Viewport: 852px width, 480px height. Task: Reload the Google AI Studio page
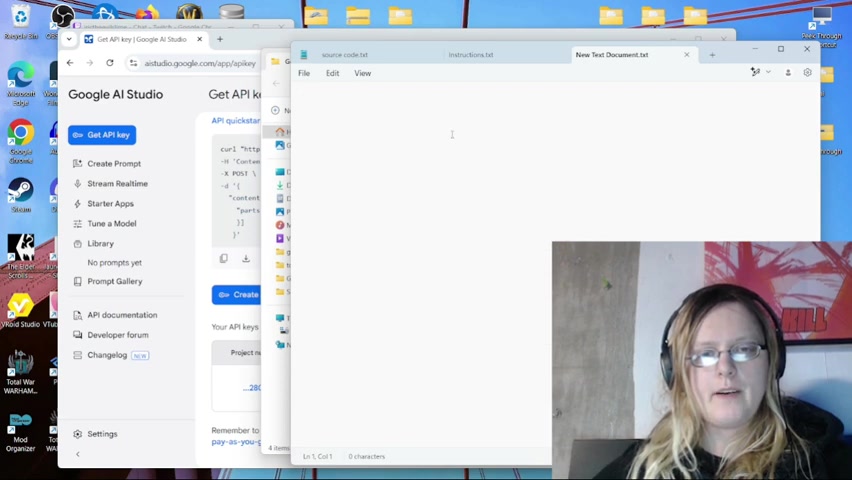pos(110,63)
